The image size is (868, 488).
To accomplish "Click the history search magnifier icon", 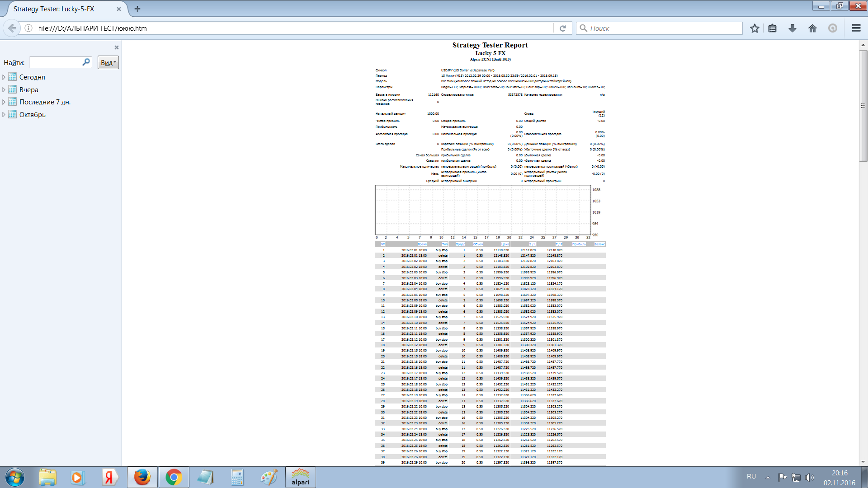I will pyautogui.click(x=86, y=62).
